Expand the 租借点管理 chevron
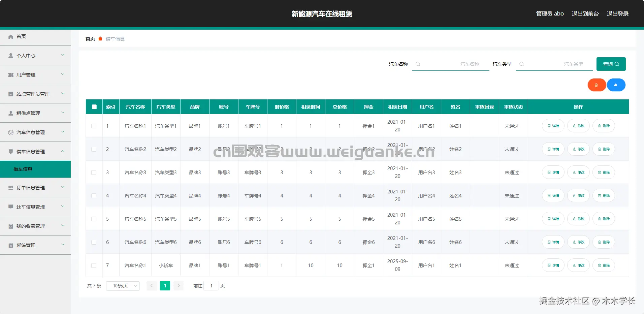The height and width of the screenshot is (314, 644). (63, 113)
